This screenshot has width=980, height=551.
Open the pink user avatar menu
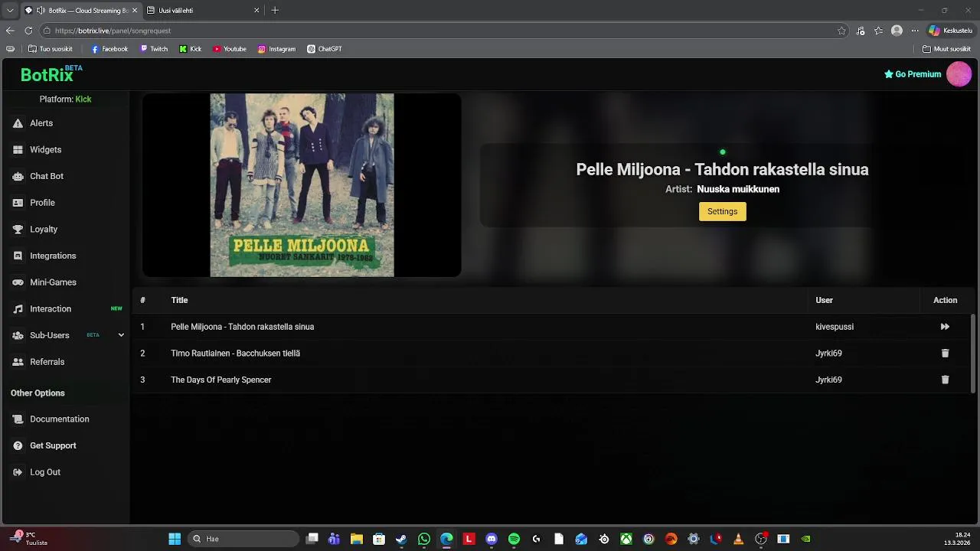959,74
